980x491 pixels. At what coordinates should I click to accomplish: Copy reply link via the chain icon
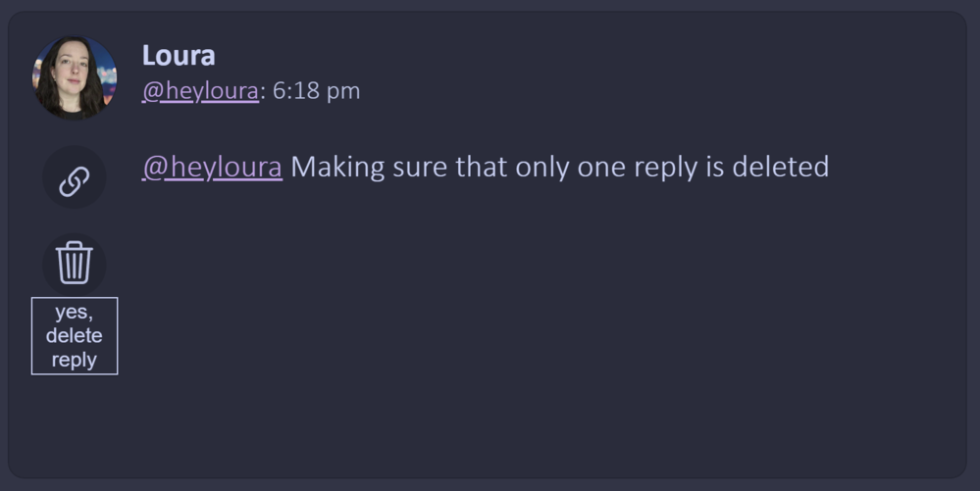(75, 179)
